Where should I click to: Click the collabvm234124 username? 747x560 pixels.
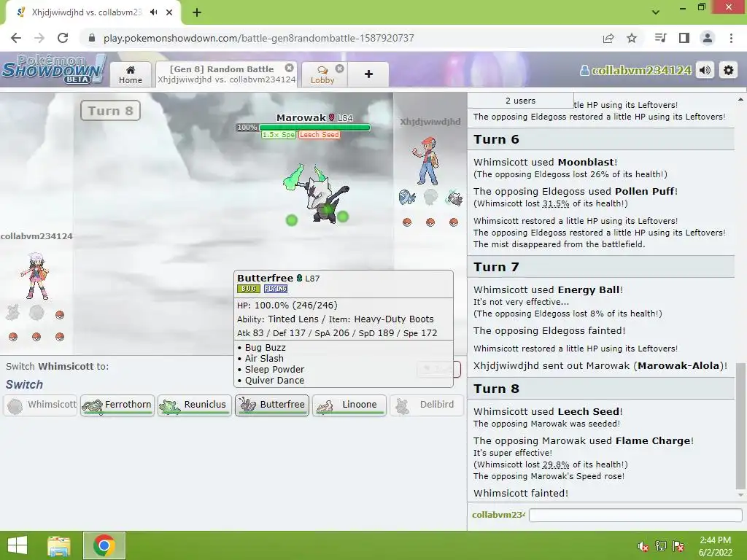[x=635, y=71]
